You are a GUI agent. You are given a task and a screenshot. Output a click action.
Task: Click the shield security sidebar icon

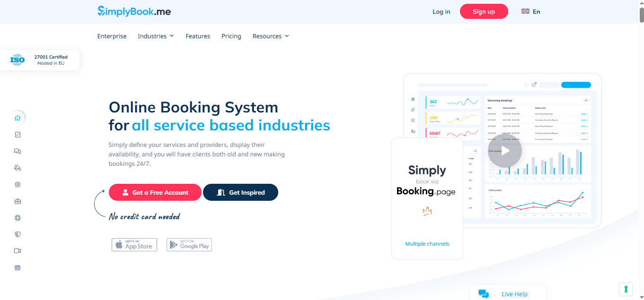pyautogui.click(x=18, y=234)
